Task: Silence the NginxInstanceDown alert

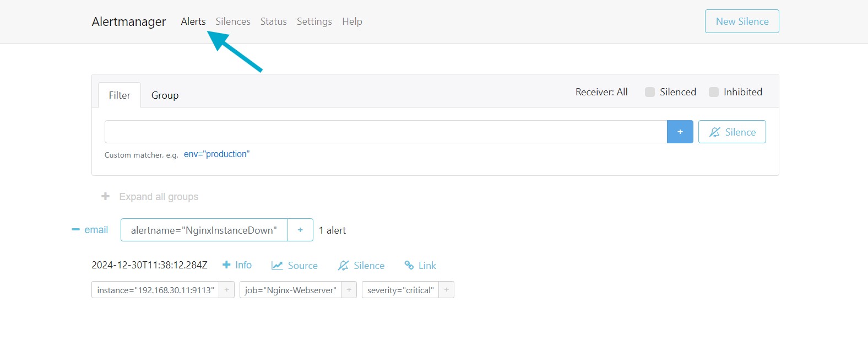Action: coord(361,266)
